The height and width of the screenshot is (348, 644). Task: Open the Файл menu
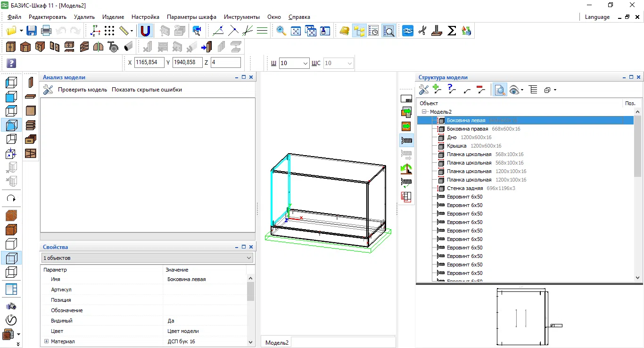(14, 17)
